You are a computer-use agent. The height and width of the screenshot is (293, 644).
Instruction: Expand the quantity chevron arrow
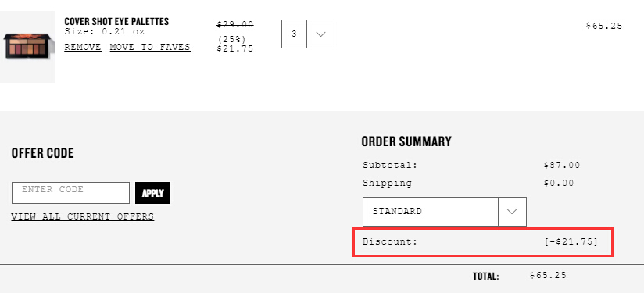320,34
